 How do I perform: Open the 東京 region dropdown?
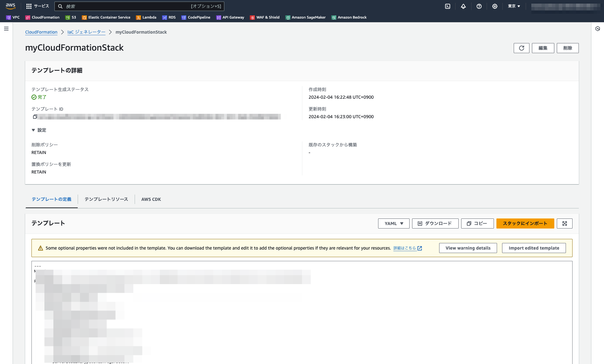514,6
